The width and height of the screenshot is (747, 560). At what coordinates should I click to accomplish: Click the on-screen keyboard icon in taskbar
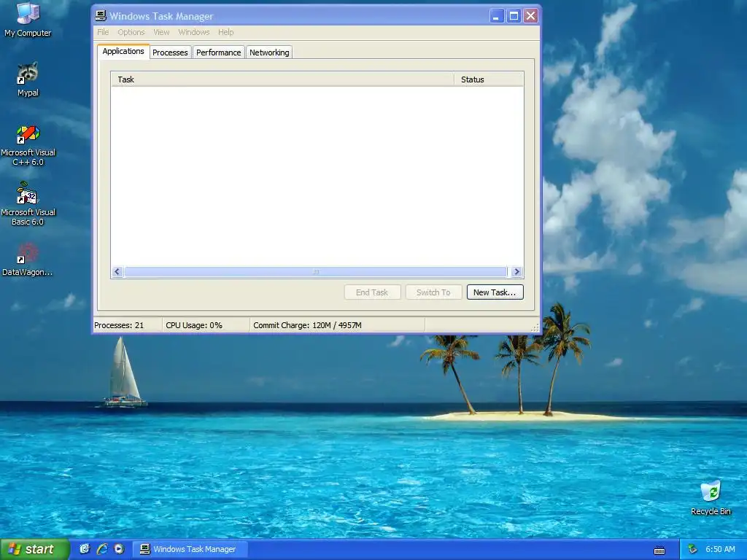click(659, 550)
